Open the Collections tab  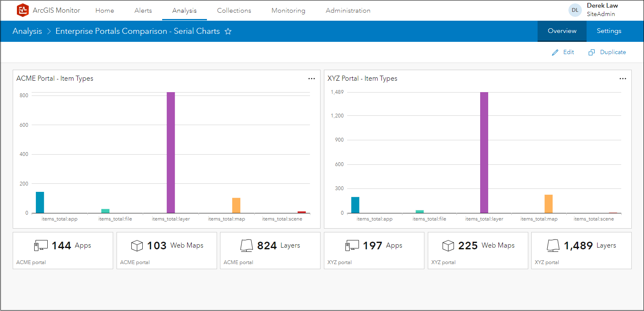click(234, 11)
